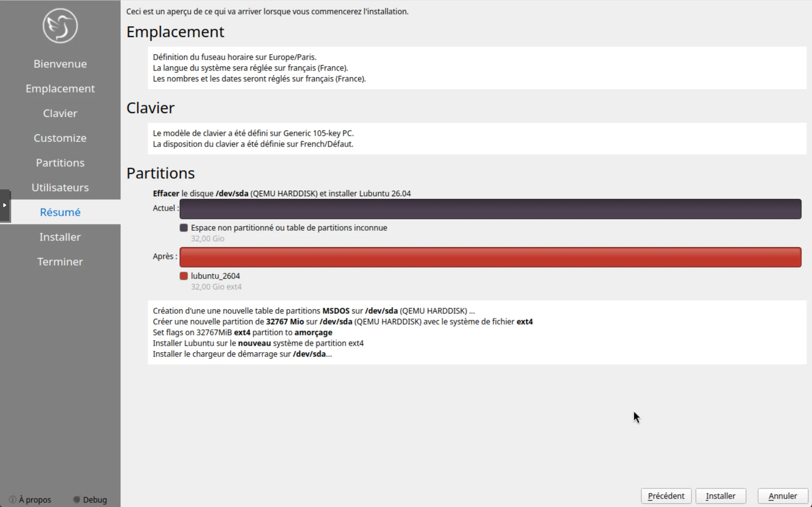Click the line about fuseau horaire Europe/Paris

234,57
